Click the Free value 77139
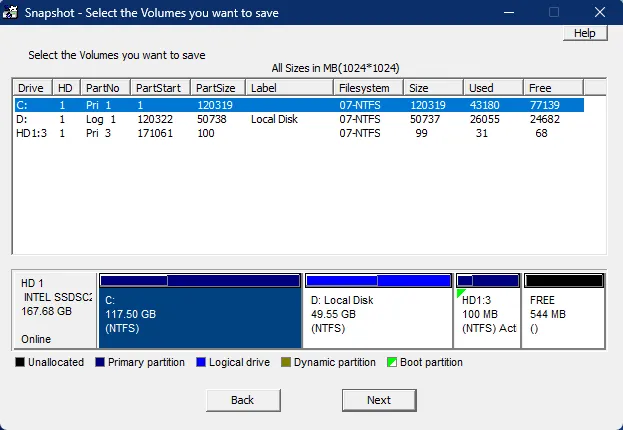This screenshot has width=623, height=430. click(x=545, y=105)
